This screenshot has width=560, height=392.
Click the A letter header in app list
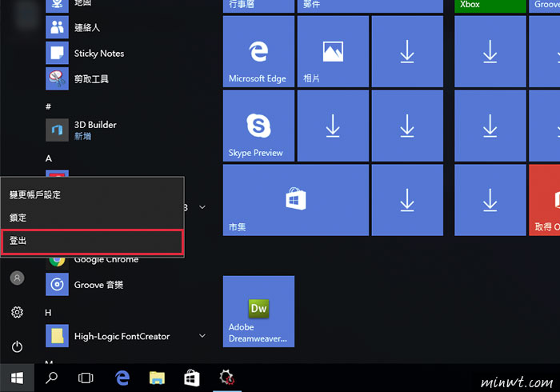coord(49,158)
